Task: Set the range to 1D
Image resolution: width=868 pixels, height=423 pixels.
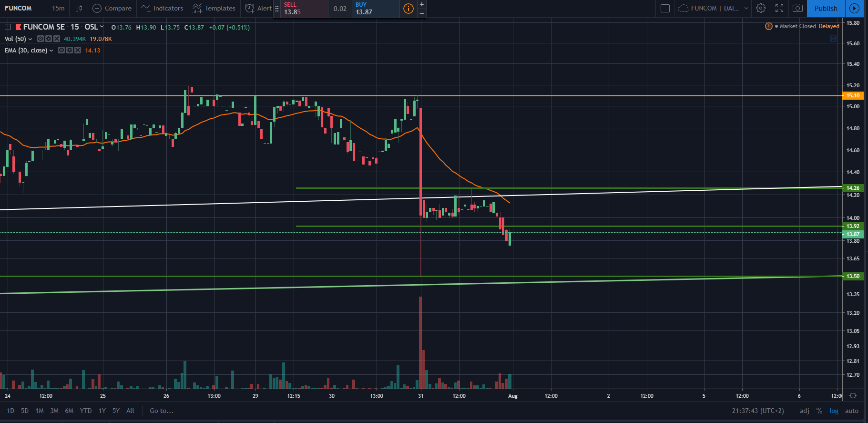Action: (10, 411)
